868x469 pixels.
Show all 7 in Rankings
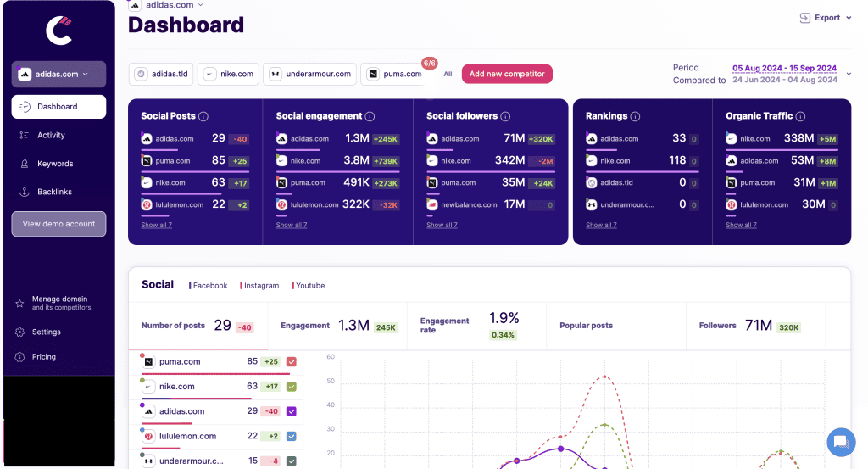pos(601,225)
